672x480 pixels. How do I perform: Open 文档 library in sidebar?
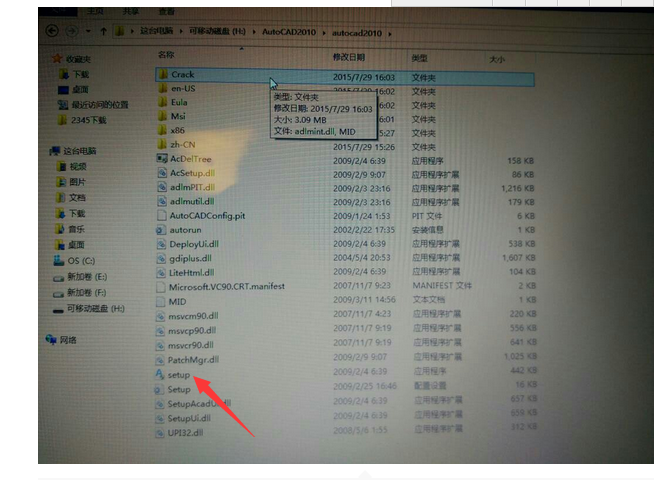[77, 198]
